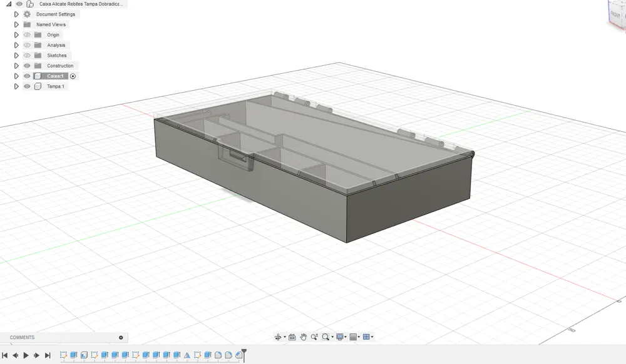
Task: Expand the Analysis node
Action: [16, 45]
